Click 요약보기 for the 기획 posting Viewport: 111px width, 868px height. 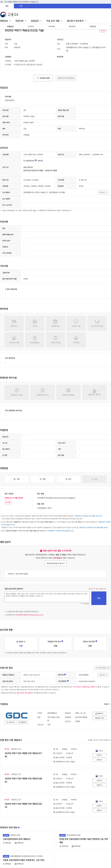(99, 755)
